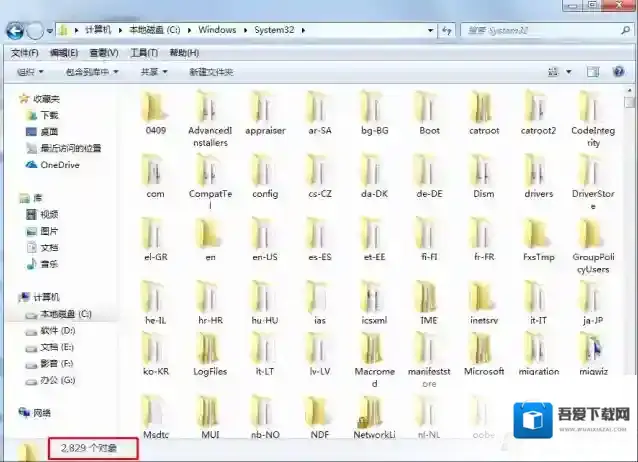Viewport: 638px width, 462px height.
Task: Select 本地磁盘 (C:) in the address breadcrumb
Action: click(155, 30)
